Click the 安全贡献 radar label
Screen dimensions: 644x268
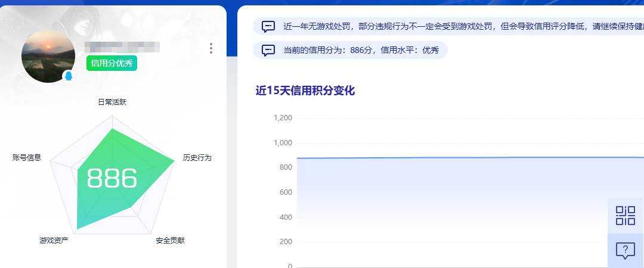pos(170,241)
